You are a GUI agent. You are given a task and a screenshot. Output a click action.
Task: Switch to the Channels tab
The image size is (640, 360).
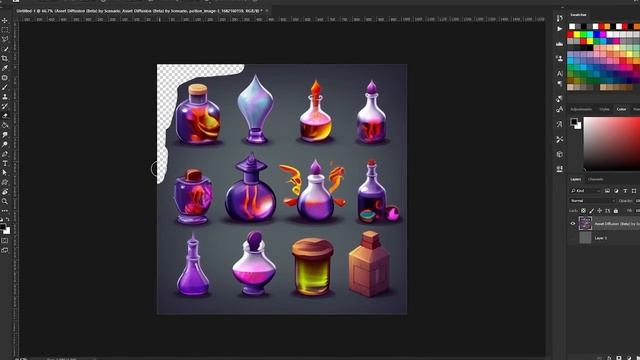pos(596,180)
